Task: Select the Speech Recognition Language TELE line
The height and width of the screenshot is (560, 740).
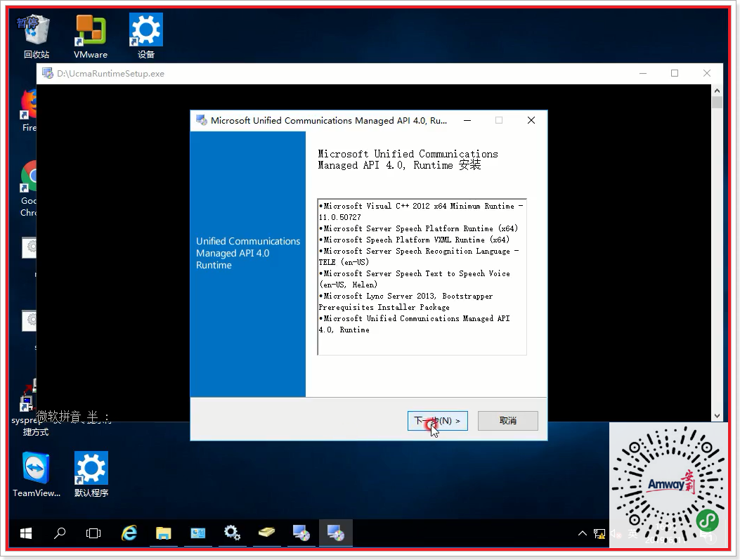Action: point(419,256)
